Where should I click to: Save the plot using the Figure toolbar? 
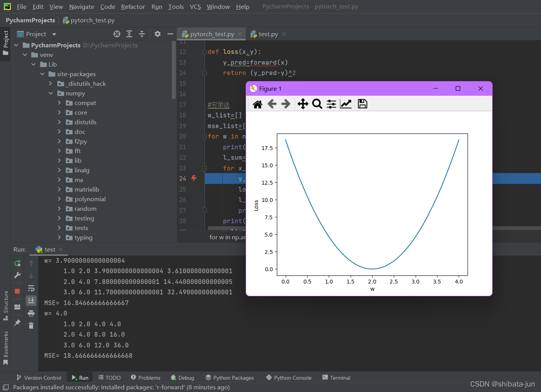point(362,103)
